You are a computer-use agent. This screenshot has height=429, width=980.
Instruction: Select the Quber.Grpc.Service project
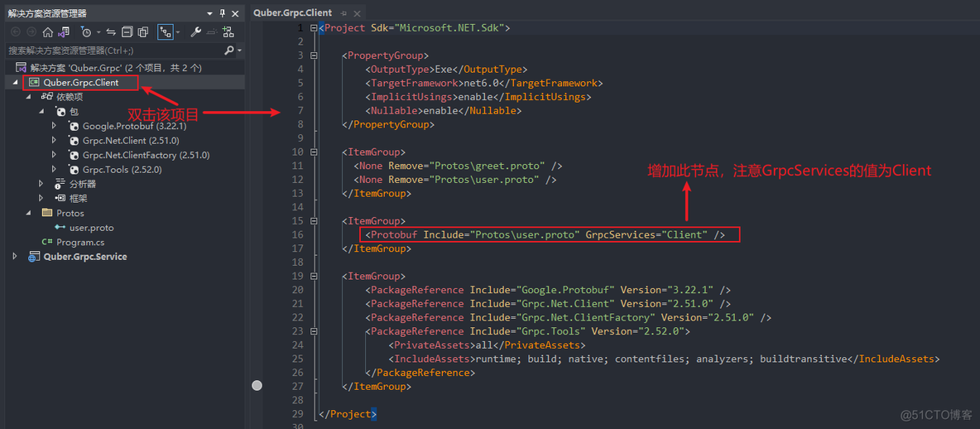pyautogui.click(x=85, y=257)
